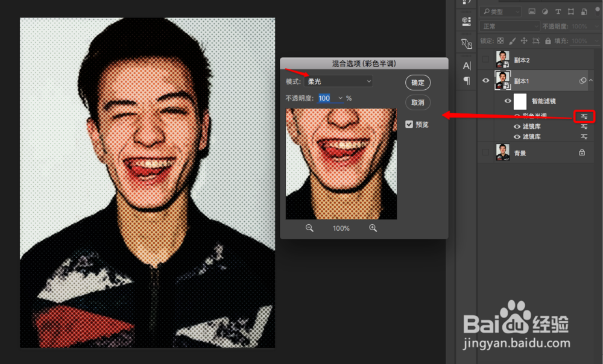Show the 背景 layer via its visibility box
Viewport: 603px width, 364px height.
pos(485,152)
